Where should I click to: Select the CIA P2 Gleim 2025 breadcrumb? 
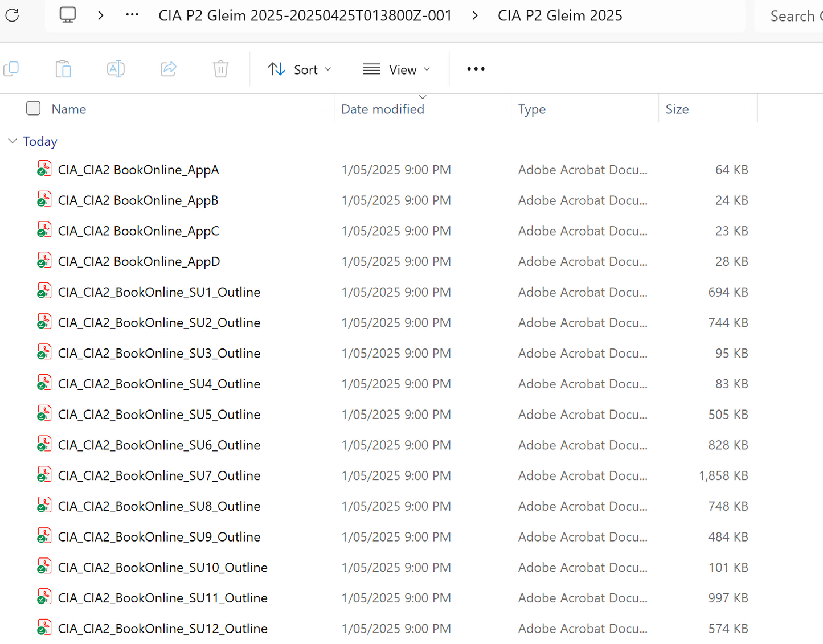[559, 16]
